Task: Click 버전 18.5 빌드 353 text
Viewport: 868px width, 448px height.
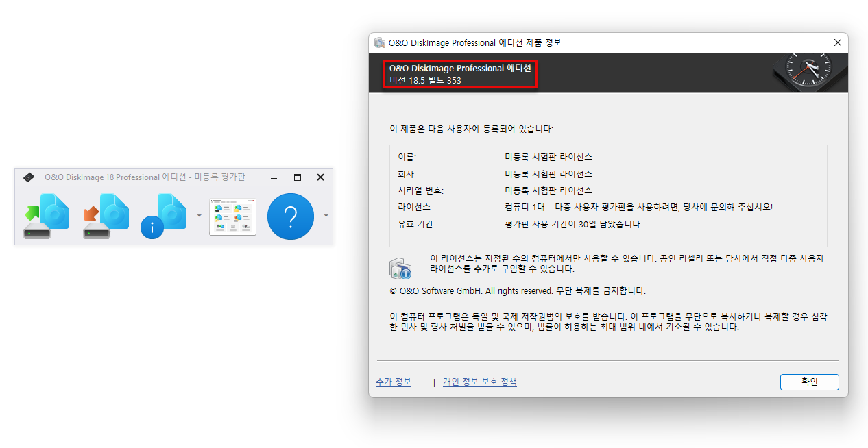Action: pyautogui.click(x=425, y=80)
